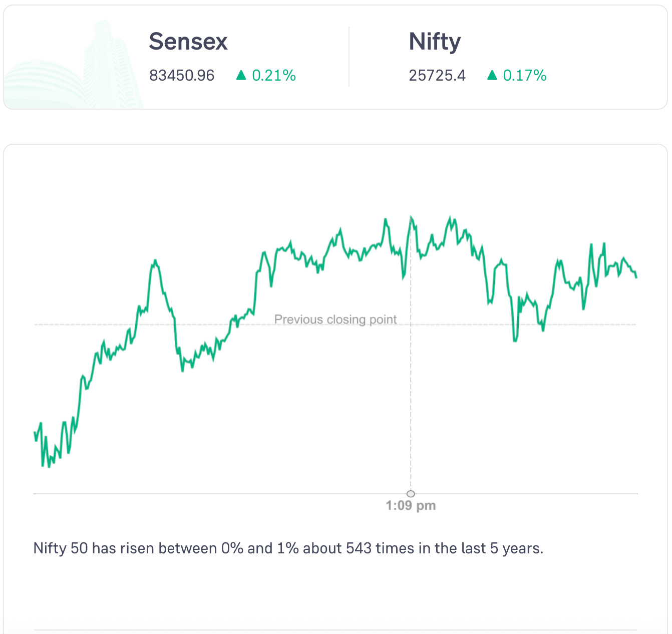
Task: Select the Nifty 0.17% change figure
Action: (524, 76)
